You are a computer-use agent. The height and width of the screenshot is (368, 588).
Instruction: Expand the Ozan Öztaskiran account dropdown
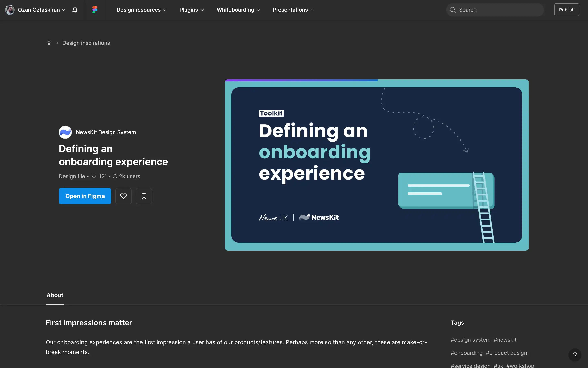64,10
